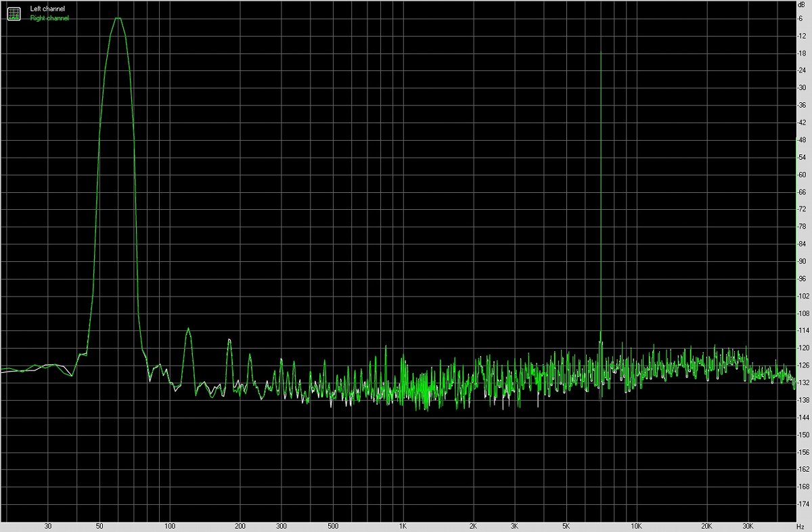The image size is (812, 532).
Task: Click the dB unit label above the scale
Action: click(x=800, y=5)
